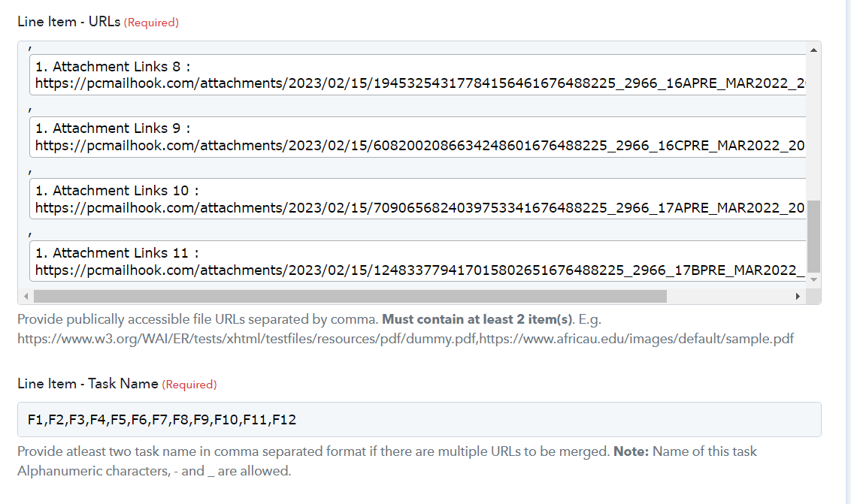
Task: Click the vertical scrollbar down arrow
Action: pos(813,280)
